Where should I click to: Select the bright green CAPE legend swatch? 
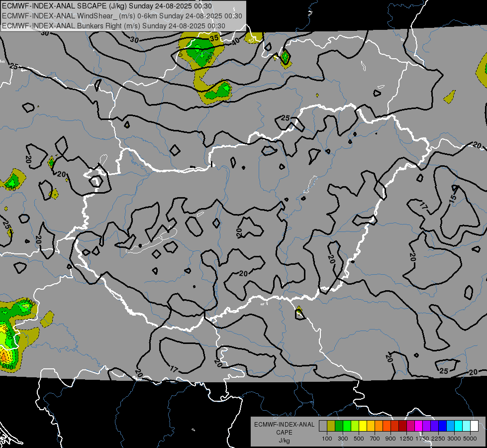tap(347, 426)
